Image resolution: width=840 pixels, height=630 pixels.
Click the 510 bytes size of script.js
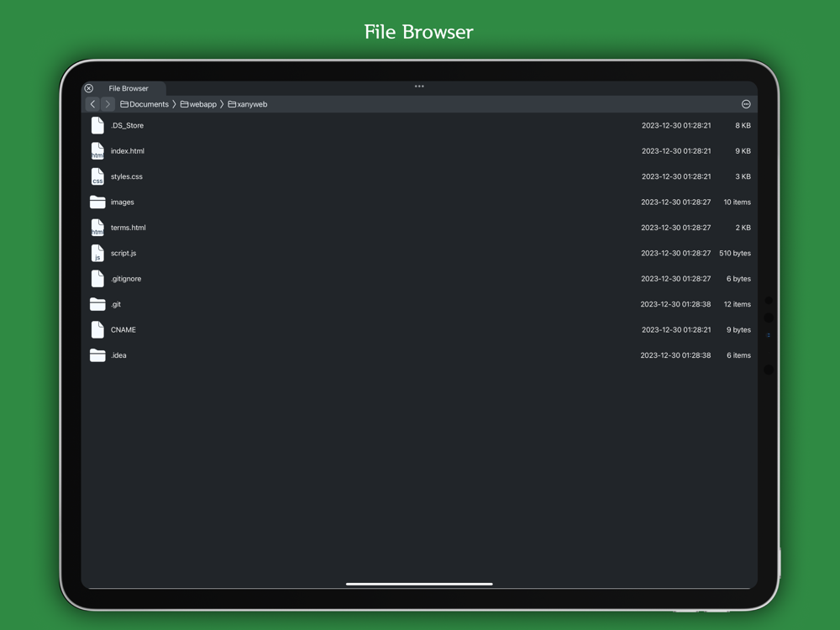pos(734,253)
